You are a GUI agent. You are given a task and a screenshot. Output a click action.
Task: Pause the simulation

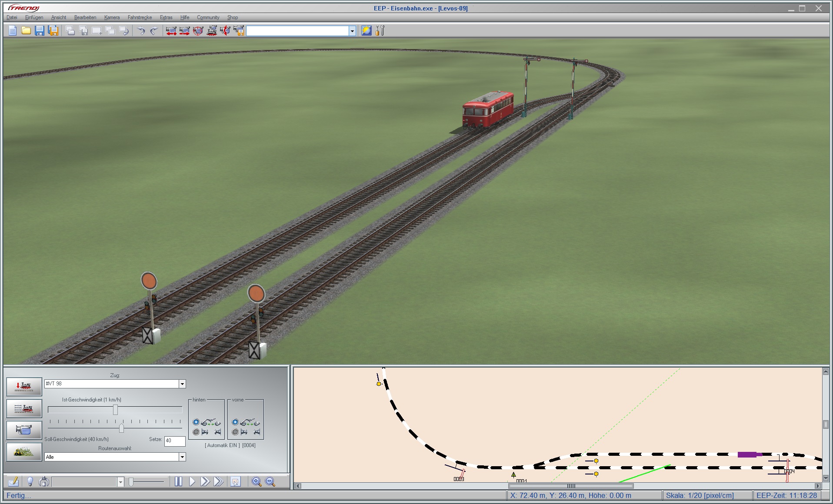(178, 481)
